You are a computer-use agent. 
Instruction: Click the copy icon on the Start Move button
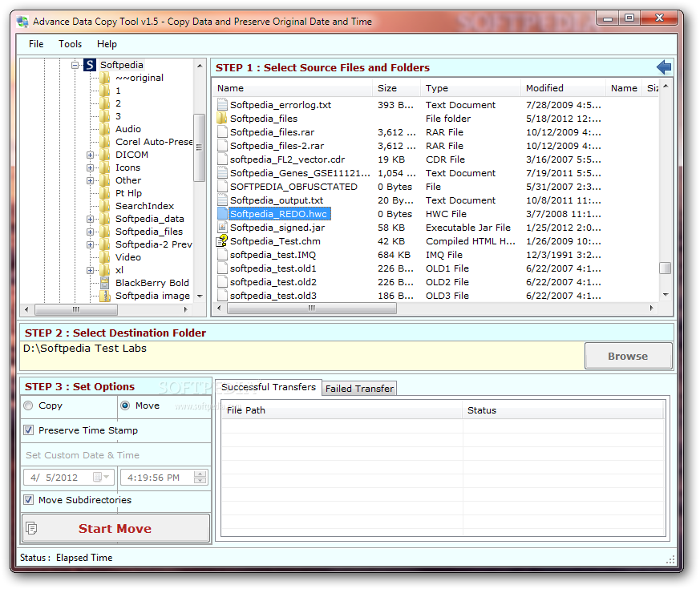tap(32, 528)
